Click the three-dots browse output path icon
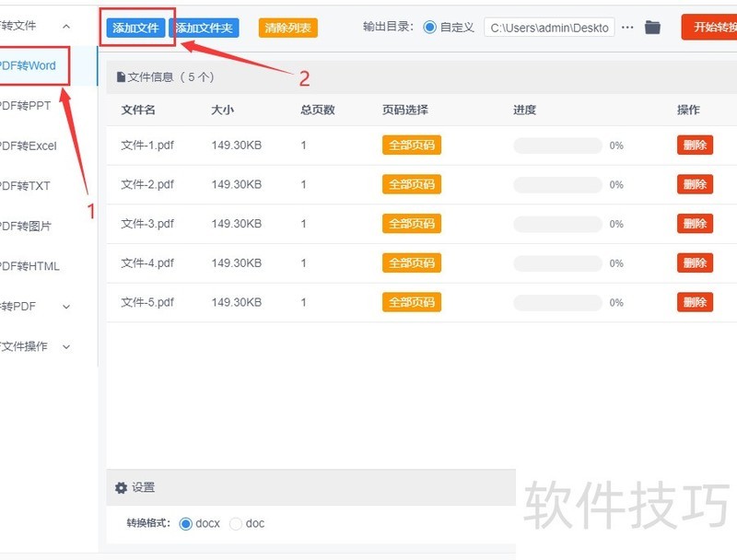This screenshot has width=737, height=560. 628,28
